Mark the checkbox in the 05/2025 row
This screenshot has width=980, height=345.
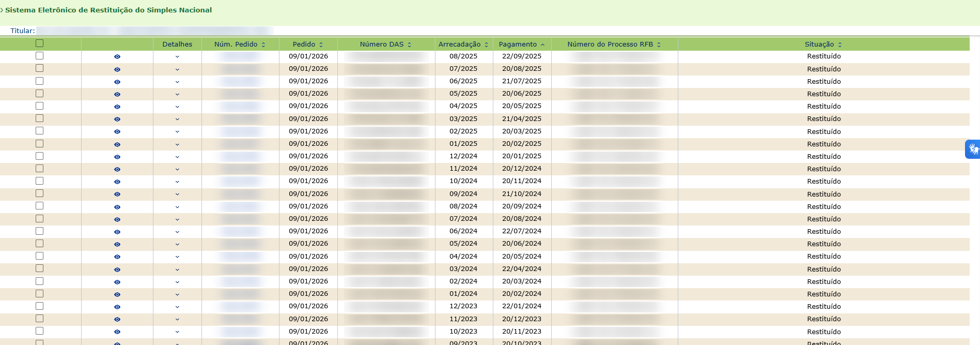coord(39,93)
